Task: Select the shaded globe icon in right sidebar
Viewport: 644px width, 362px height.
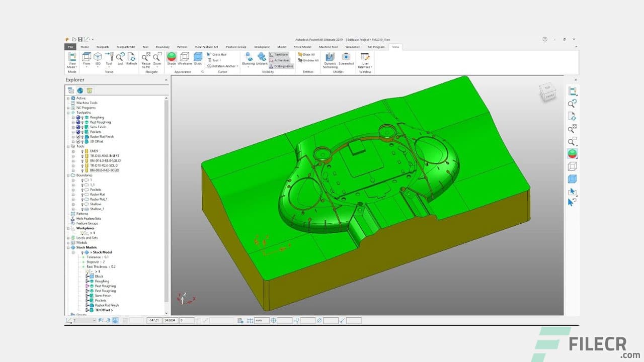Action: point(572,153)
